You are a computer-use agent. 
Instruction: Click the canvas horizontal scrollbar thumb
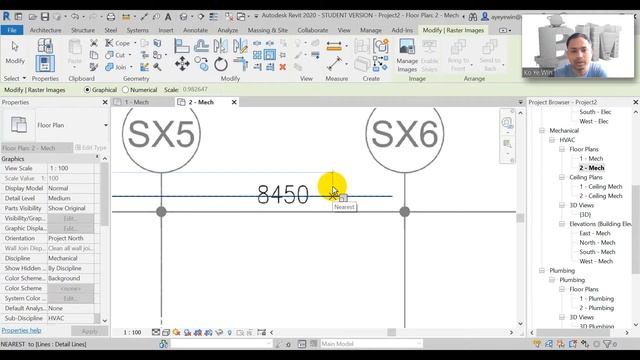(391, 333)
